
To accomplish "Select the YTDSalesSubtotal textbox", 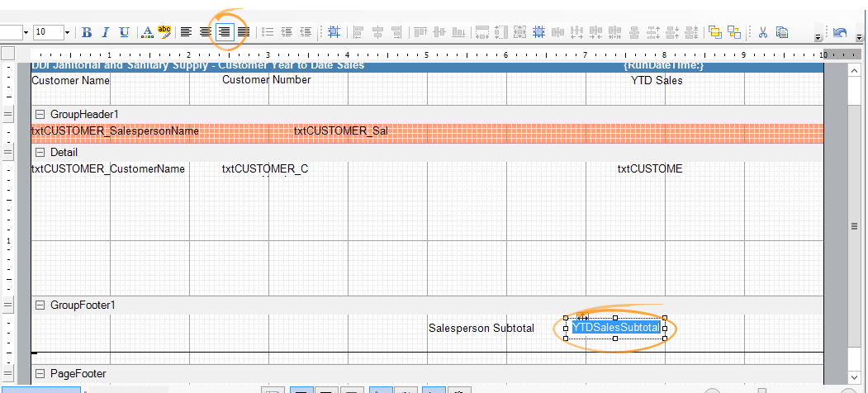I will pyautogui.click(x=615, y=328).
